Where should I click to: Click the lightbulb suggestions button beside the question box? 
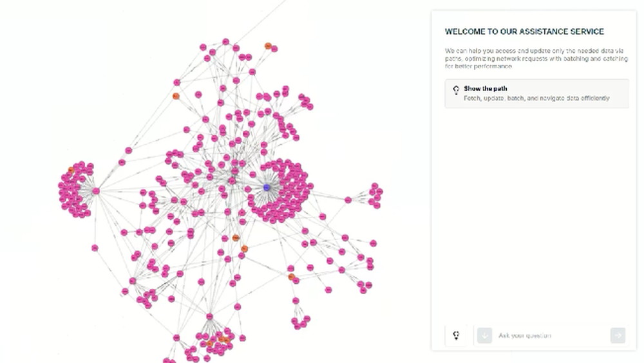455,335
